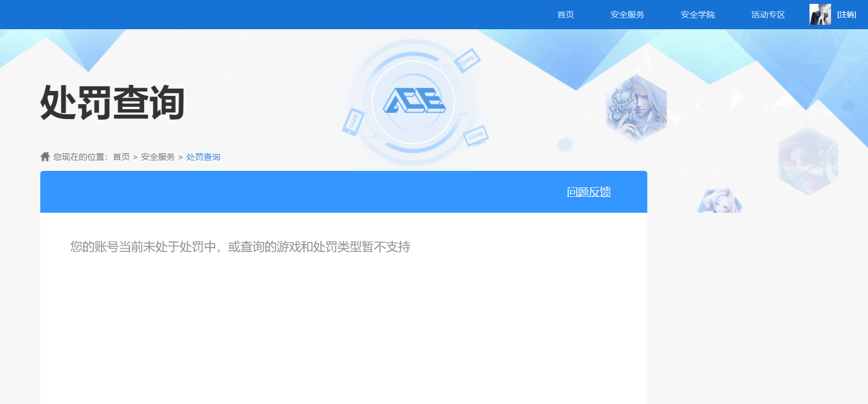Log out via [注销] link

coord(846,15)
